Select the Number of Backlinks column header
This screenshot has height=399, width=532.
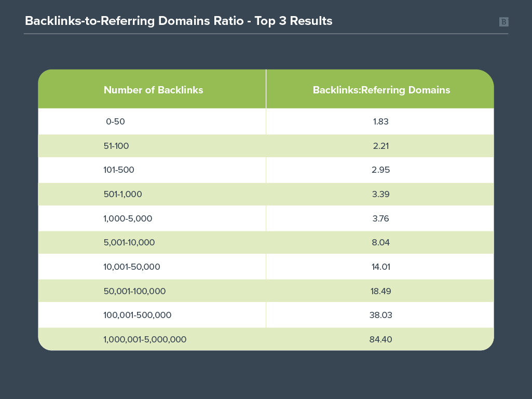[x=153, y=90]
